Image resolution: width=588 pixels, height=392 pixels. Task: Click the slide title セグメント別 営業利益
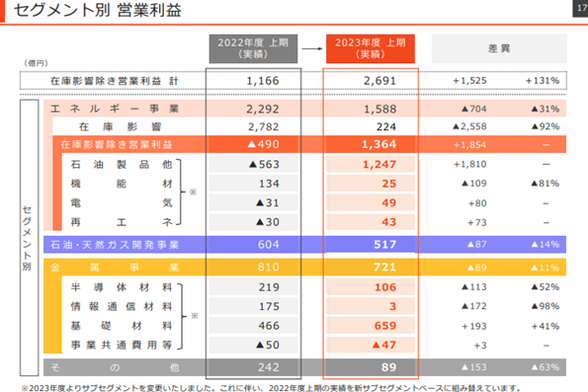coord(98,10)
